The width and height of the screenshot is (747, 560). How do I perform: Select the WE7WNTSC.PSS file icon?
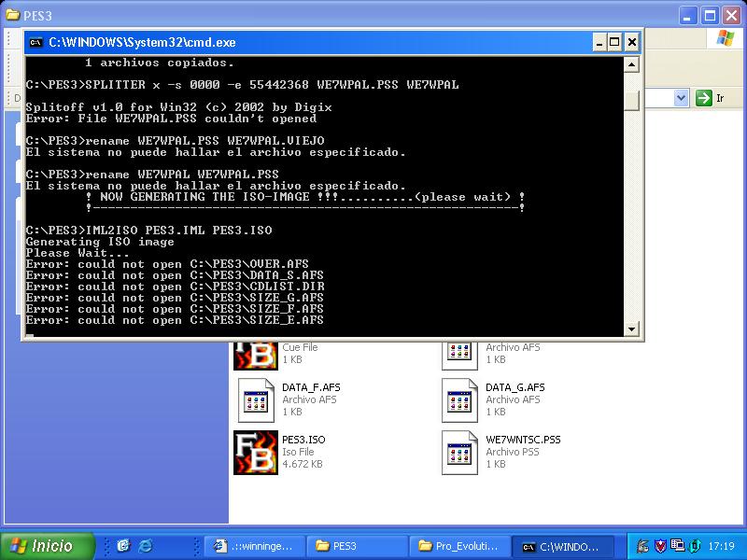click(x=459, y=452)
